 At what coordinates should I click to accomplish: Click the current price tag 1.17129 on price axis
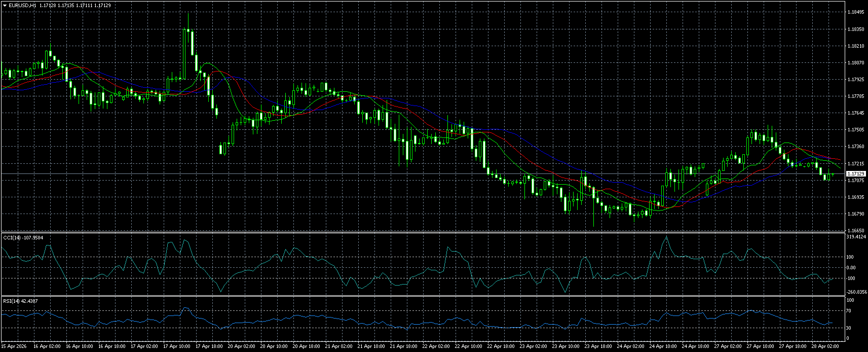coord(856,174)
